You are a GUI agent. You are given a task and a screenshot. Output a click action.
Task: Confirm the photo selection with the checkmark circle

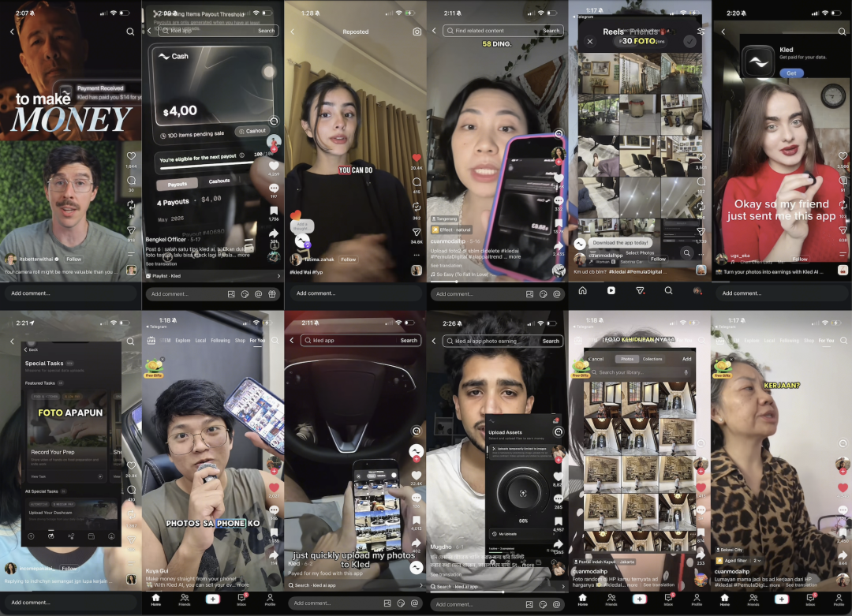[689, 41]
